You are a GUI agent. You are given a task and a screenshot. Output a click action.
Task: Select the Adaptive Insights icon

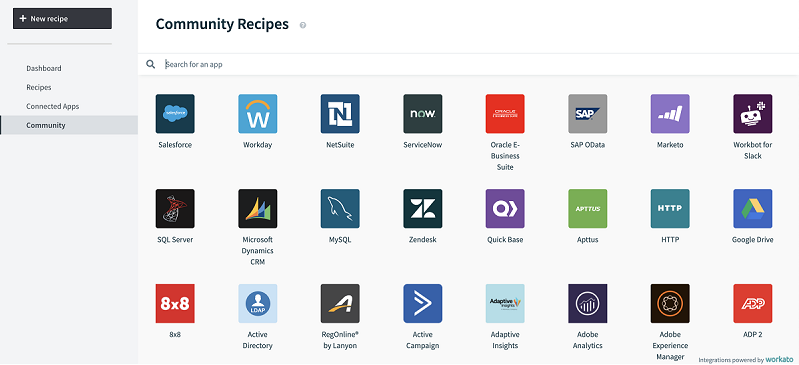pos(505,303)
